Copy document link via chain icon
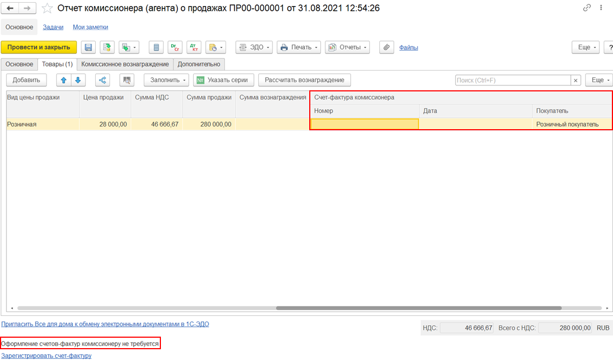 click(587, 8)
